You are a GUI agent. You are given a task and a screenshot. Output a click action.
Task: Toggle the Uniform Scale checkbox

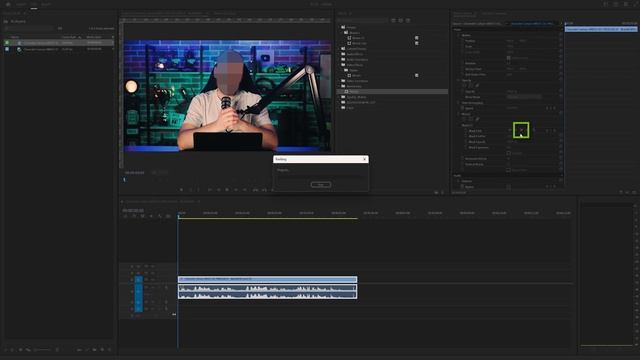[x=509, y=58]
